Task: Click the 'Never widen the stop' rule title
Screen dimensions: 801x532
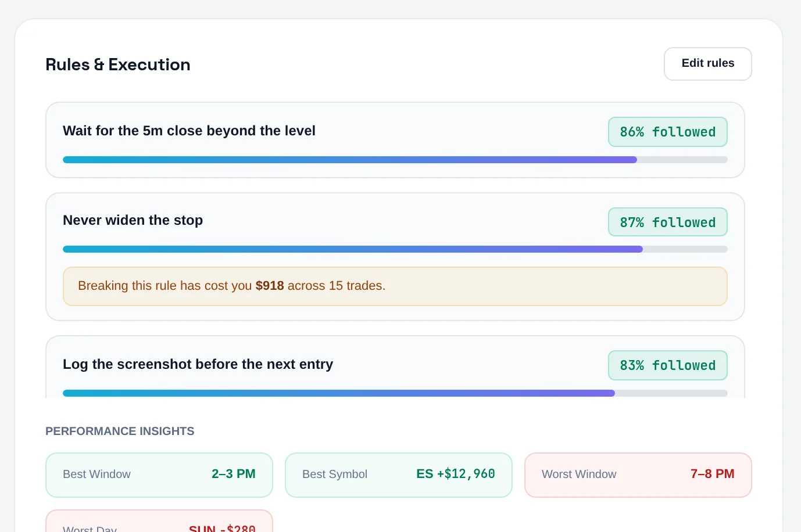Action: click(133, 220)
